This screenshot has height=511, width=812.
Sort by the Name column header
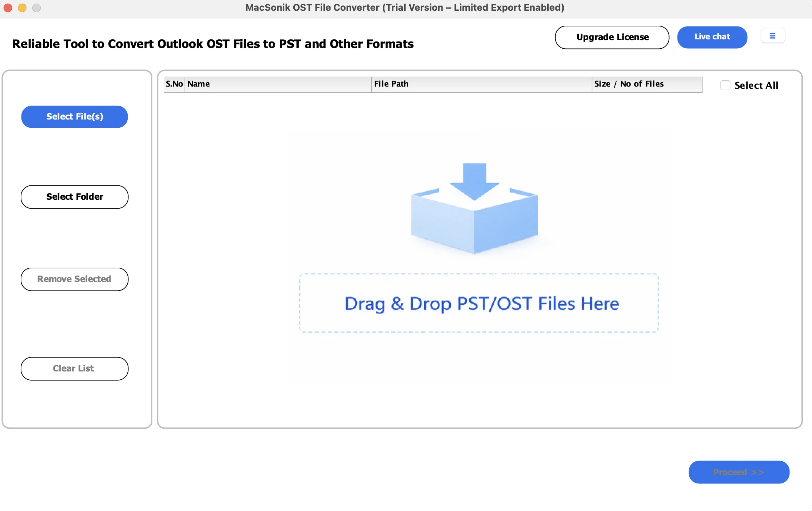[x=278, y=84]
